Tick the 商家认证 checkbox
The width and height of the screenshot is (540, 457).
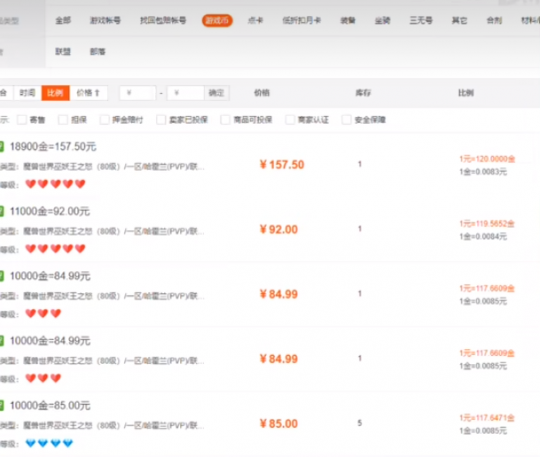pyautogui.click(x=290, y=120)
